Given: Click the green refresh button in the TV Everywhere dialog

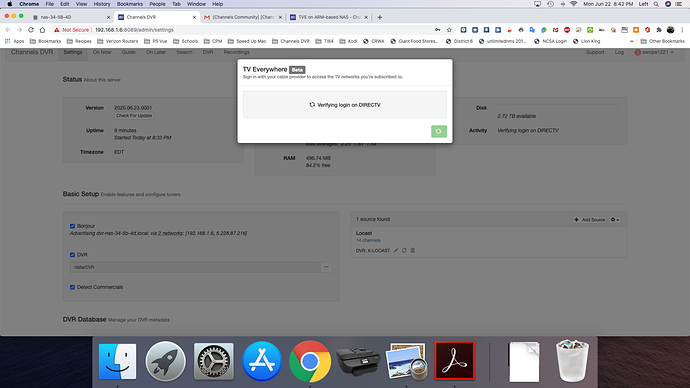Looking at the screenshot, I should (x=439, y=131).
